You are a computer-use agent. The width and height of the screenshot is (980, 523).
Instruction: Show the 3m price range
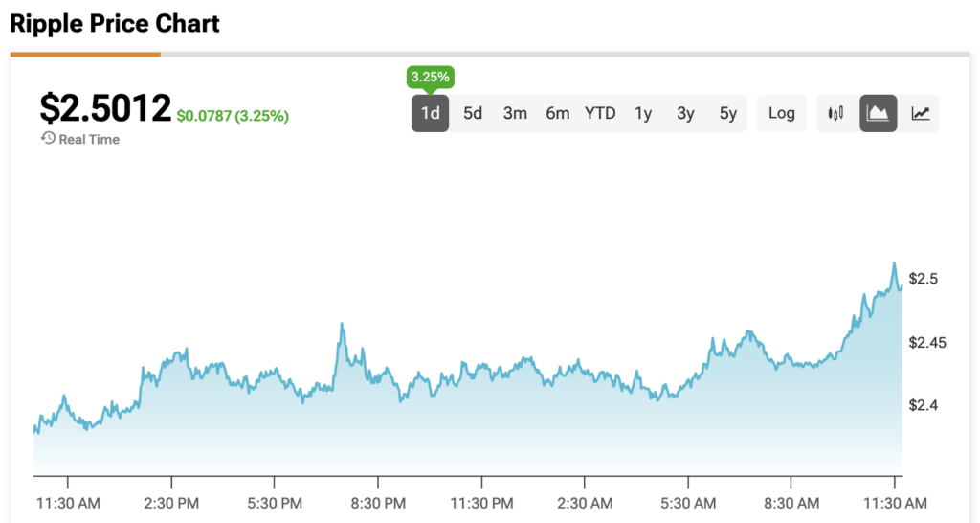click(515, 113)
